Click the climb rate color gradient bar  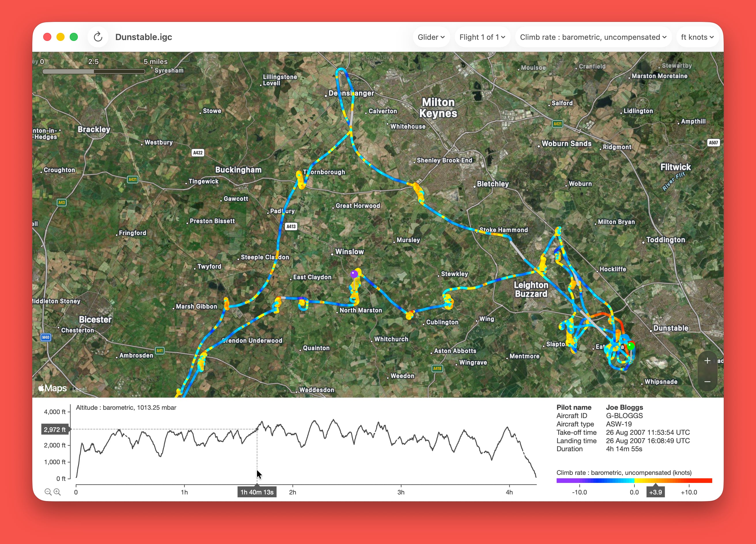pyautogui.click(x=634, y=481)
